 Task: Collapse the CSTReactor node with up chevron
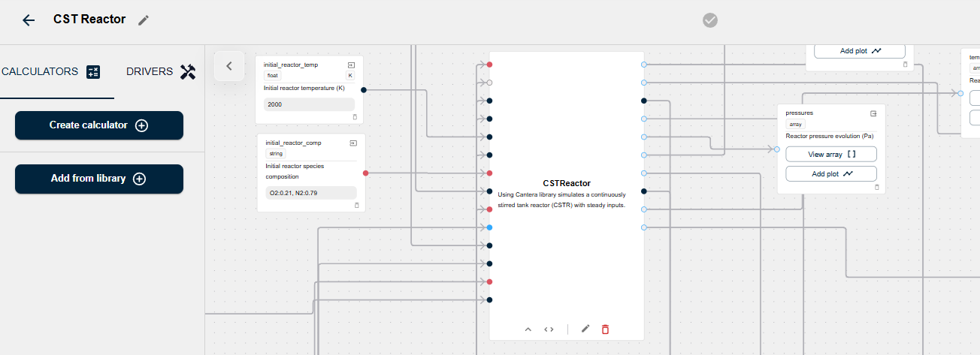(528, 329)
